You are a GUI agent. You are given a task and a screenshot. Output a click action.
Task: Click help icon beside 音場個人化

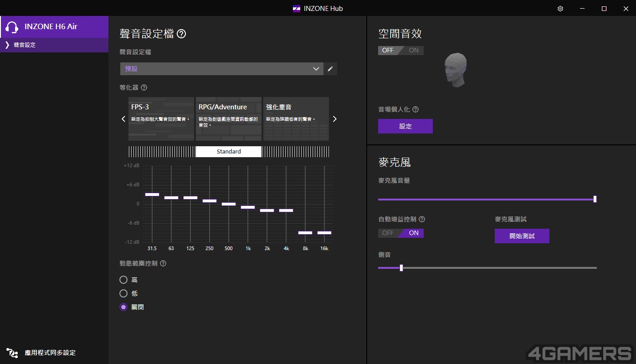[x=415, y=109]
